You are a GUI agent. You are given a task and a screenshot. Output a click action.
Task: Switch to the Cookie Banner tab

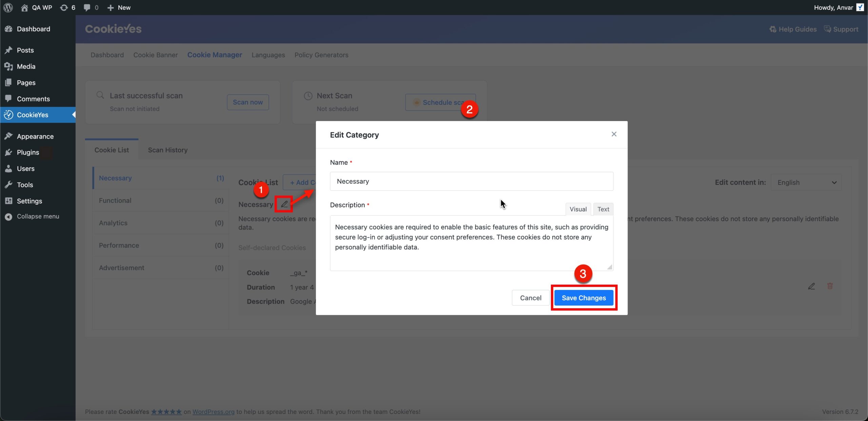click(x=155, y=55)
